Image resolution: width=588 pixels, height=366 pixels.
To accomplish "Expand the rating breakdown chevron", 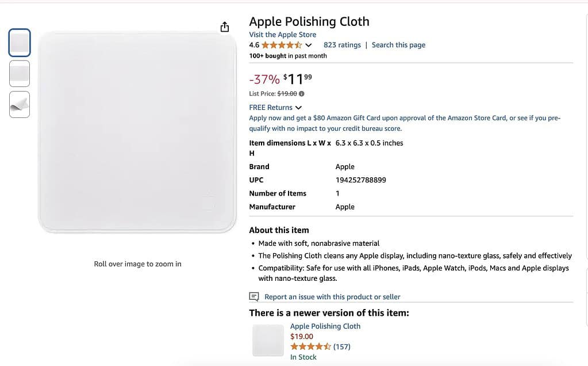I will tap(309, 45).
